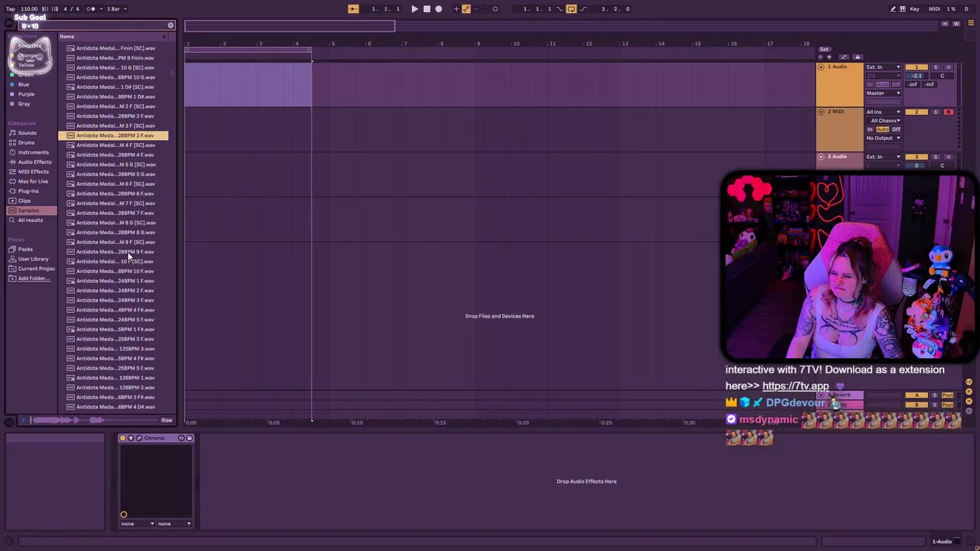Open 2 MIDI No Output dropdown
Viewport: 980px width, 551px height.
click(x=884, y=139)
